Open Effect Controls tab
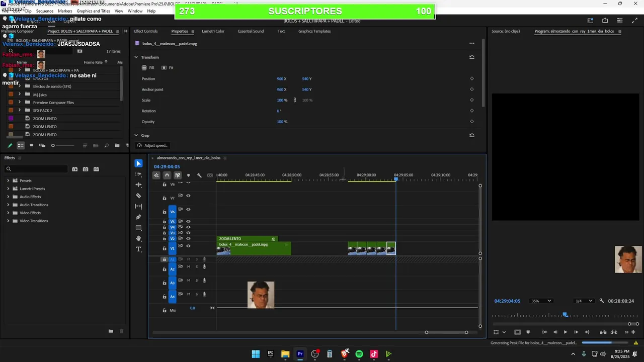The height and width of the screenshot is (362, 644). click(x=146, y=31)
